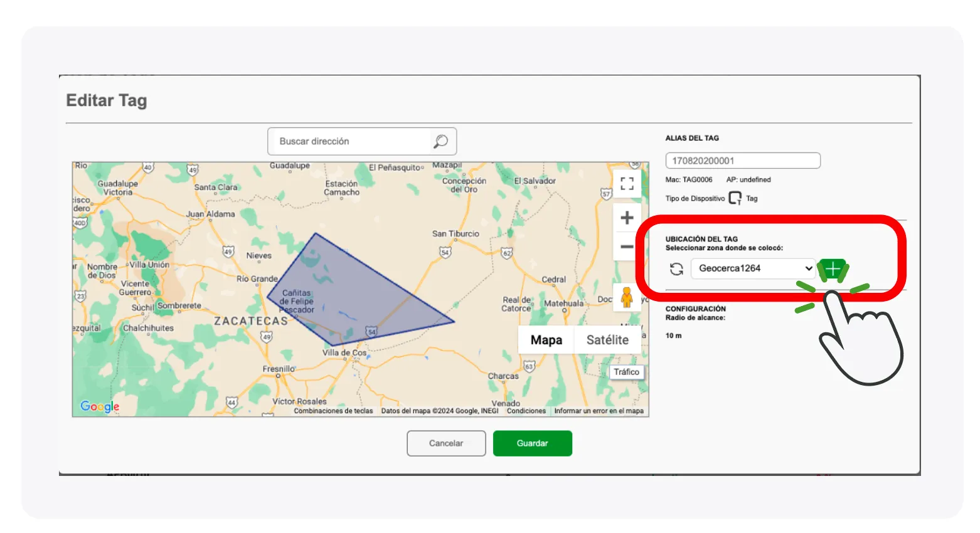
Task: Click the search magnifier icon in address box
Action: pyautogui.click(x=440, y=141)
